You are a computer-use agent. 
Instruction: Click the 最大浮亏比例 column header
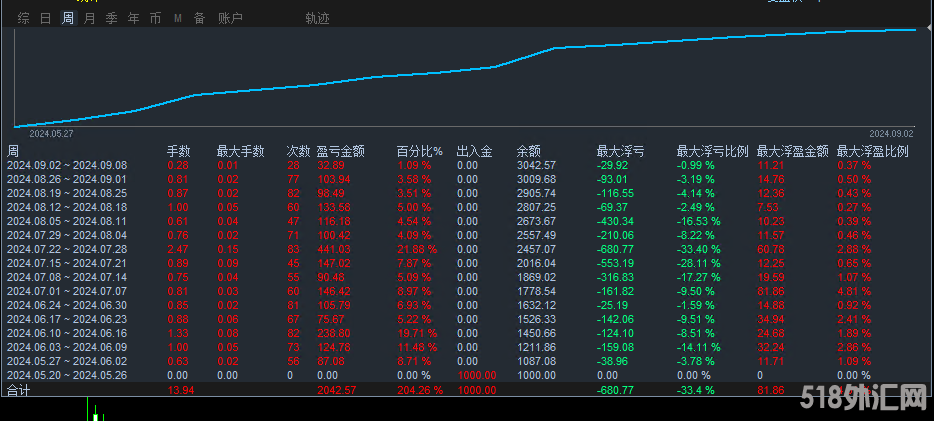click(712, 151)
